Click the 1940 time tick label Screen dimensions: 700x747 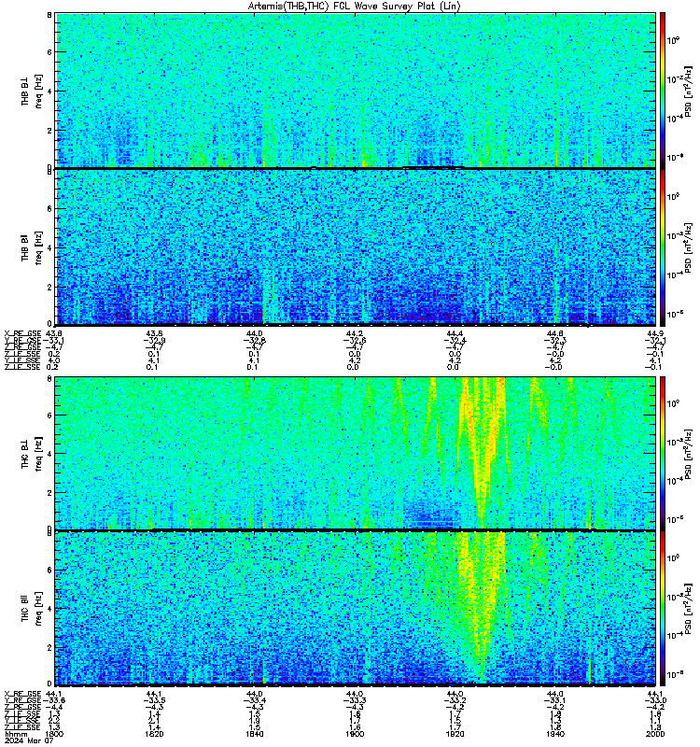coord(555,734)
